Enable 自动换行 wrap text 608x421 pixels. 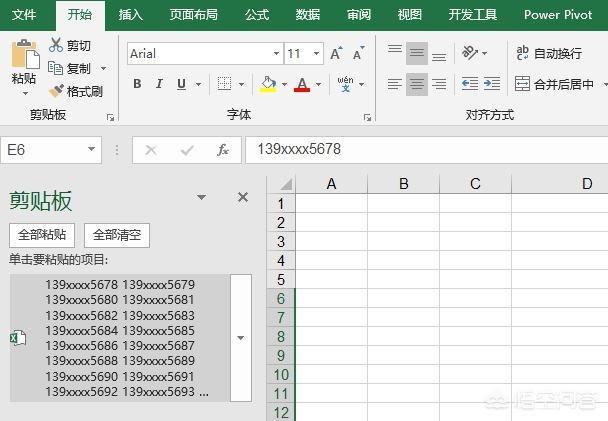click(549, 53)
